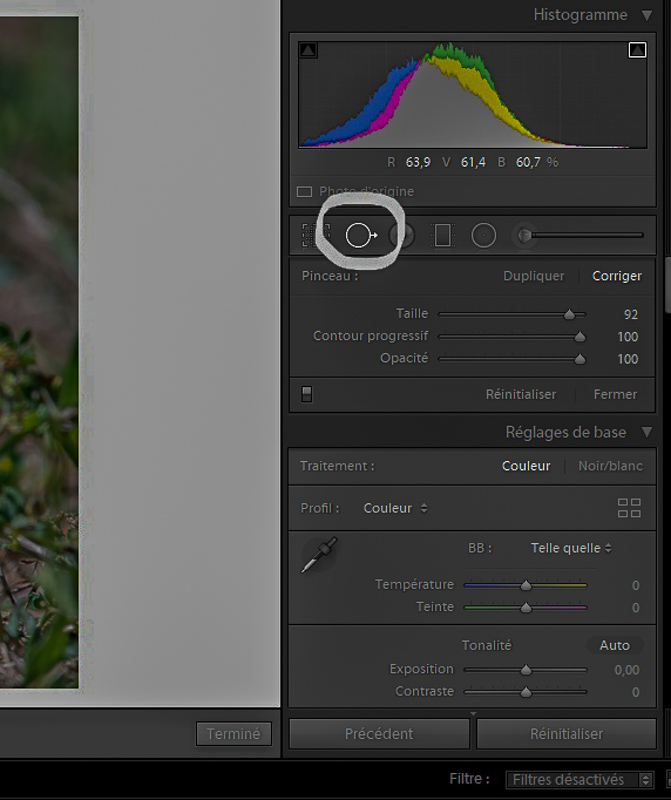This screenshot has height=800, width=671.
Task: Set treatment to Noir/blanc
Action: [609, 466]
